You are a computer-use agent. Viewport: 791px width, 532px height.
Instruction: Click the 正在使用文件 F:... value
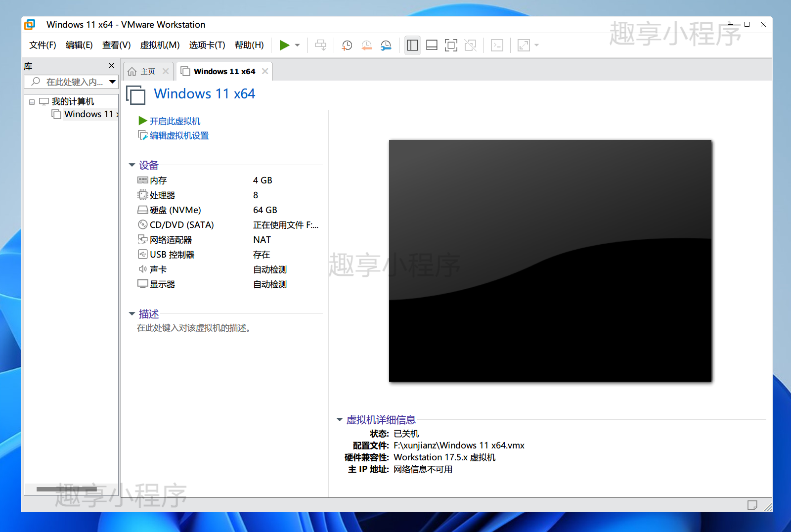[x=286, y=225]
